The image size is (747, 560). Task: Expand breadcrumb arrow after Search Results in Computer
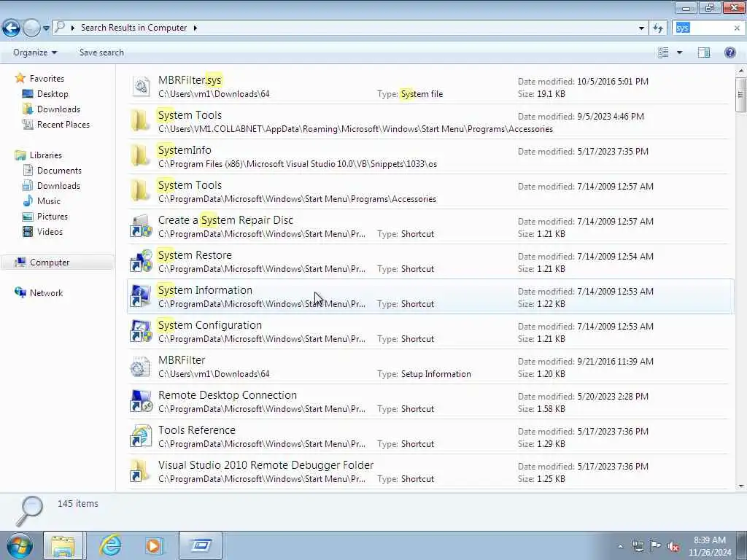pos(196,28)
